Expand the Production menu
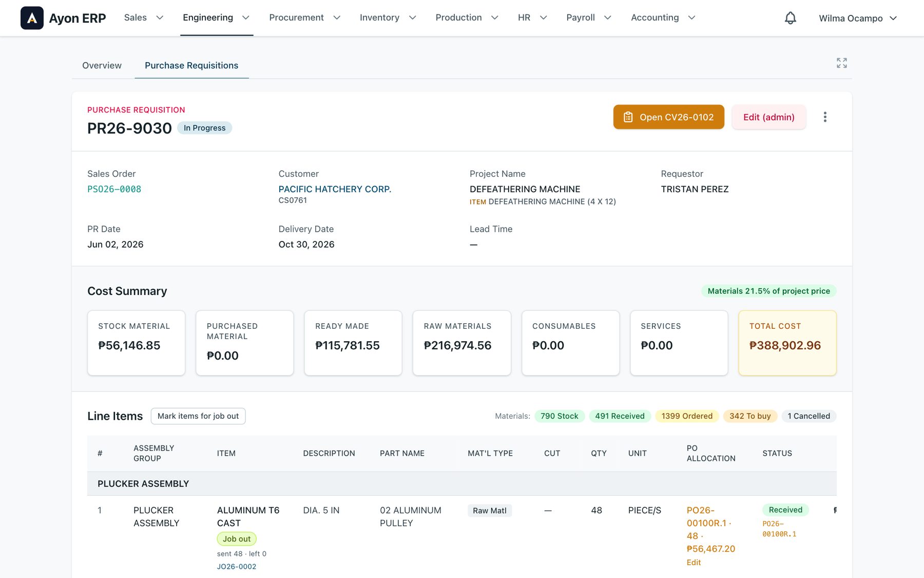Viewport: 924px width, 578px height. pyautogui.click(x=467, y=17)
